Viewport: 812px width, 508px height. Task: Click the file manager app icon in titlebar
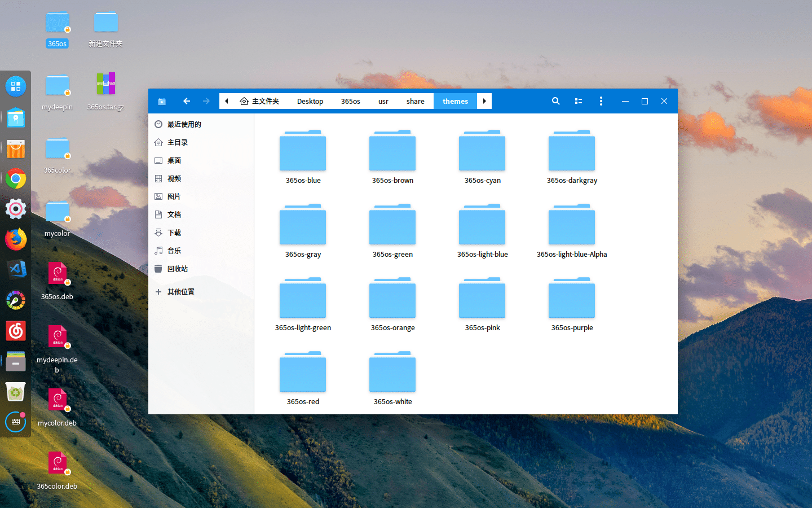(x=162, y=102)
